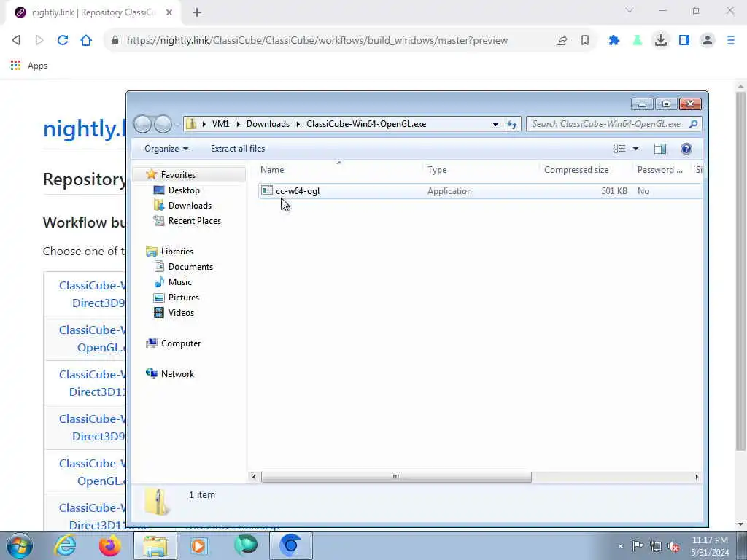Navigate back with browser back arrow
The width and height of the screenshot is (747, 560).
(16, 41)
